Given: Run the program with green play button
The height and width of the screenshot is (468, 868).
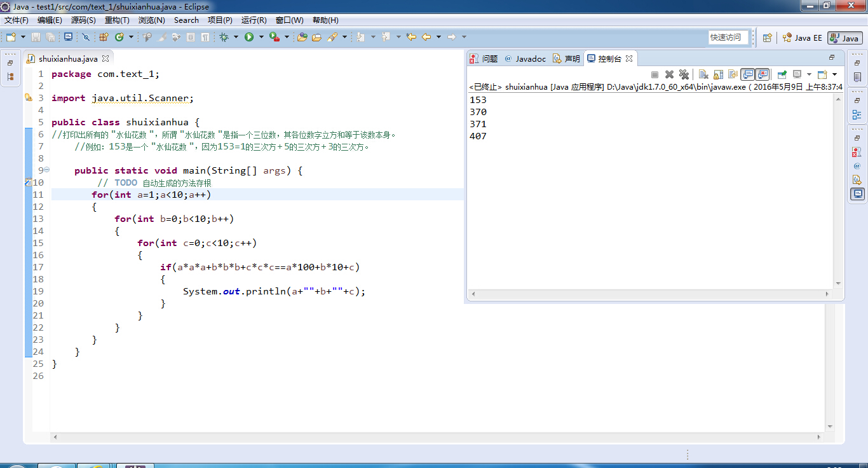Looking at the screenshot, I should (249, 37).
